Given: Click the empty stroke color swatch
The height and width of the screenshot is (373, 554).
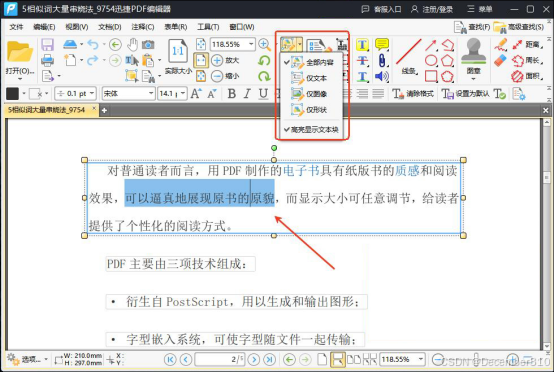Looking at the screenshot, I should click(x=35, y=94).
